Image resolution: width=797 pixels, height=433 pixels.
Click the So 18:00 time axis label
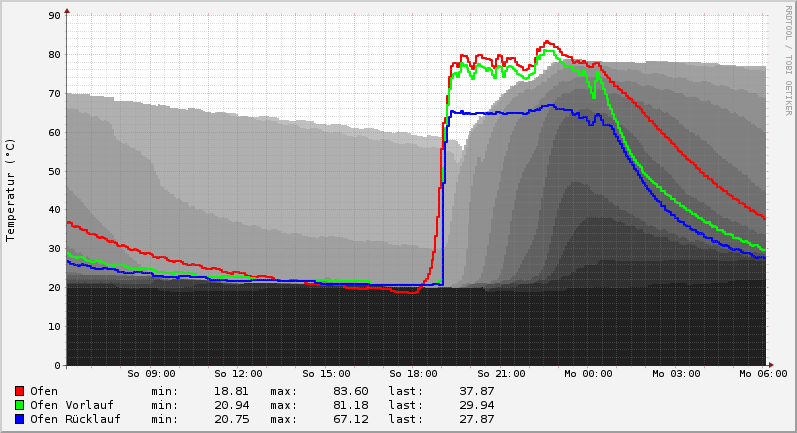[x=413, y=374]
